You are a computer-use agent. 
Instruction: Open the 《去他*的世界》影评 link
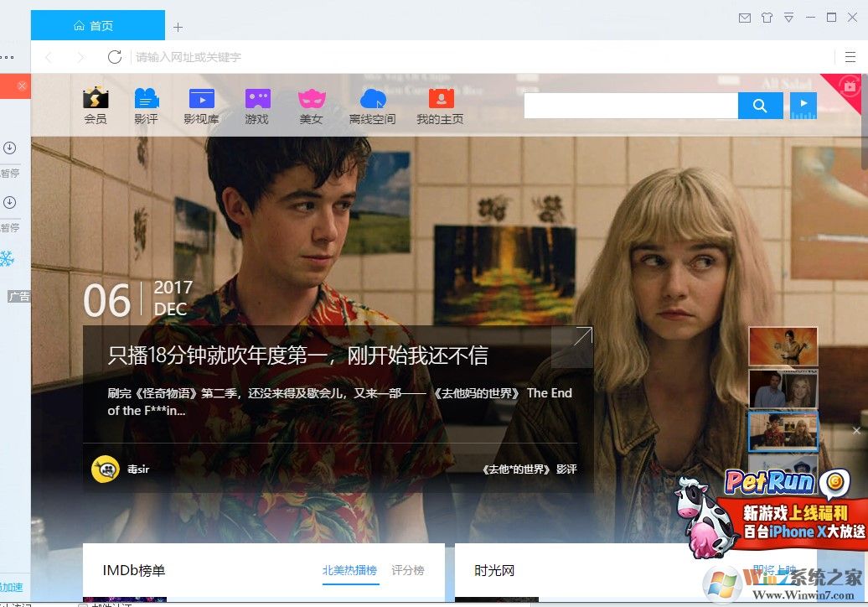530,470
